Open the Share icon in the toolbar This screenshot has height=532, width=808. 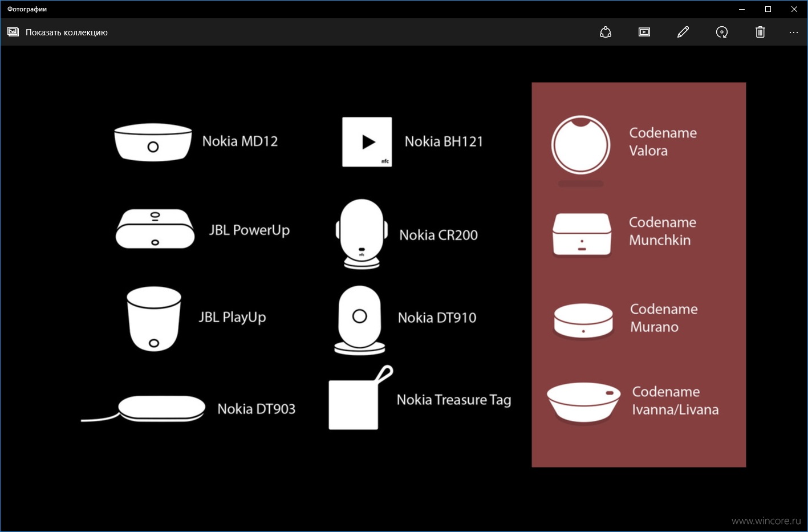click(606, 32)
